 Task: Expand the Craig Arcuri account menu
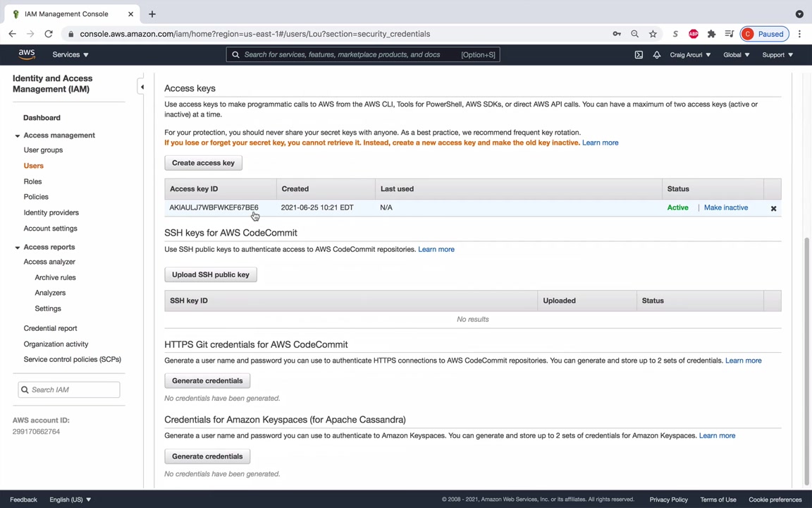[x=690, y=54]
